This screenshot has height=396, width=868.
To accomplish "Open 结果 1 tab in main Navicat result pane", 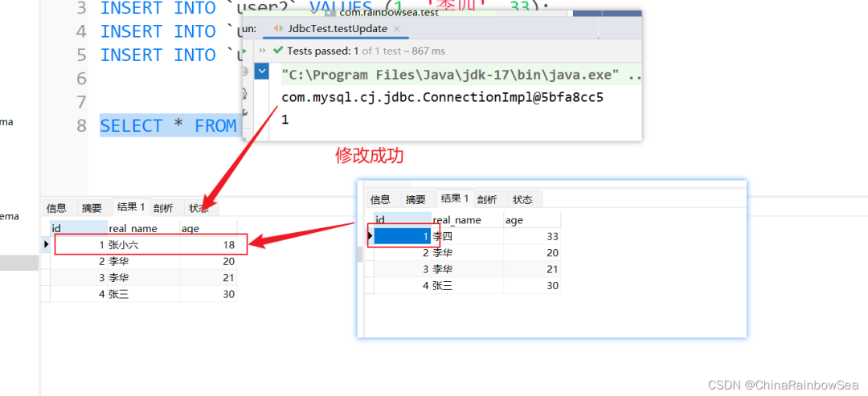I will tap(131, 207).
